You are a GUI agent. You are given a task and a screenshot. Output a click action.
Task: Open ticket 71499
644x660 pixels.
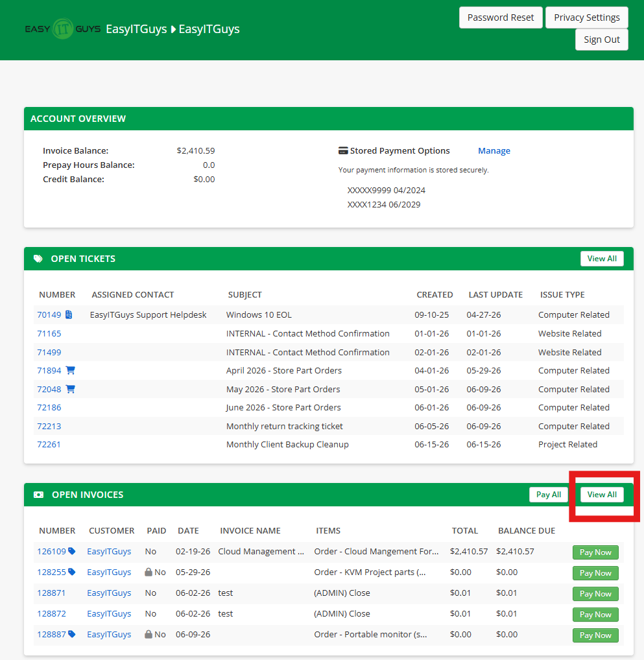[x=49, y=352]
